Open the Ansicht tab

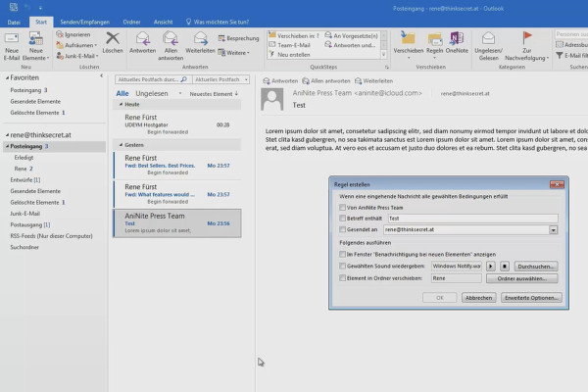(x=163, y=23)
